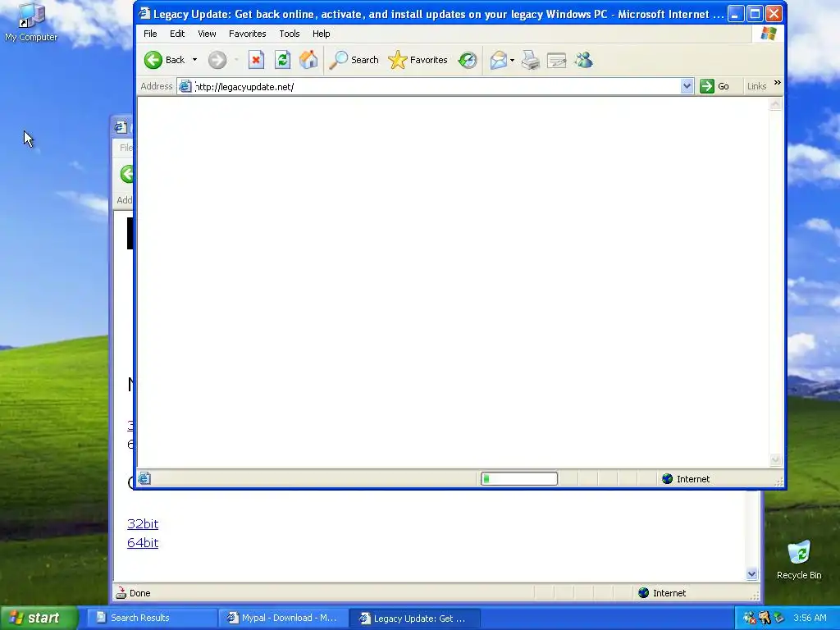Viewport: 840px width, 630px height.
Task: Open the My Computer desktop icon
Action: click(x=31, y=22)
